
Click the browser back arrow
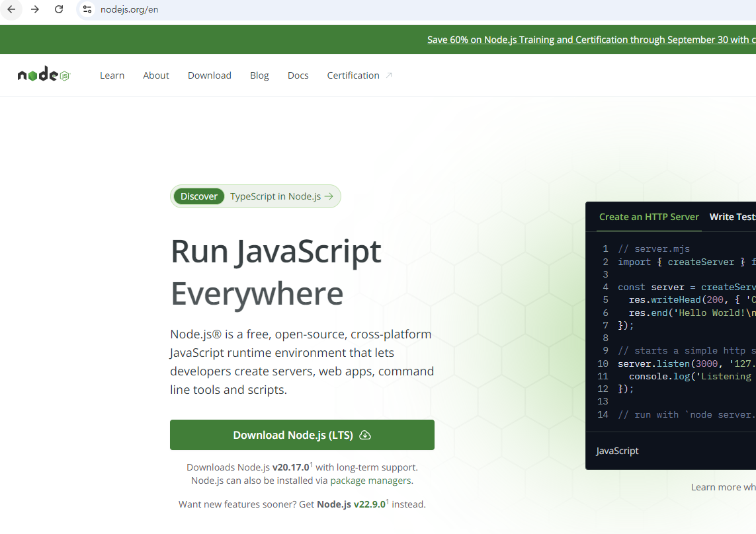(11, 9)
